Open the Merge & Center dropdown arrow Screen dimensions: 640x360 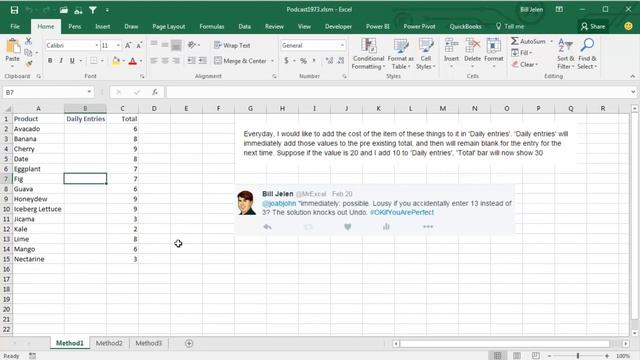(x=272, y=61)
